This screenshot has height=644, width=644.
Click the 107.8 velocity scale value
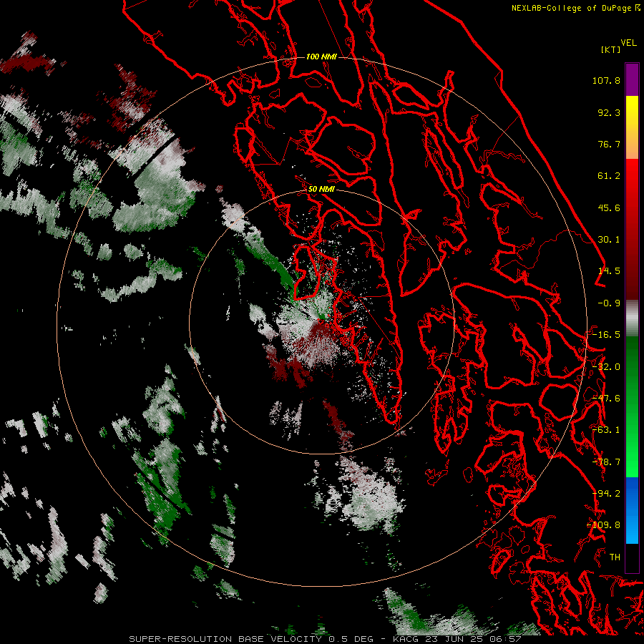tap(606, 80)
